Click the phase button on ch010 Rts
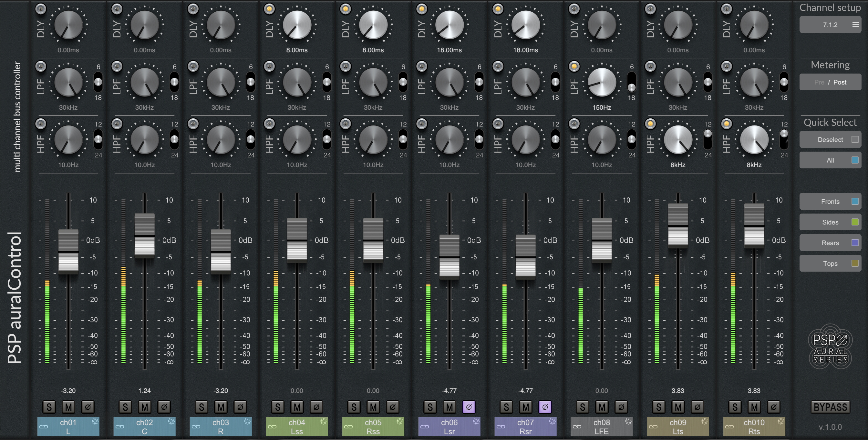Image resolution: width=868 pixels, height=440 pixels. click(774, 407)
